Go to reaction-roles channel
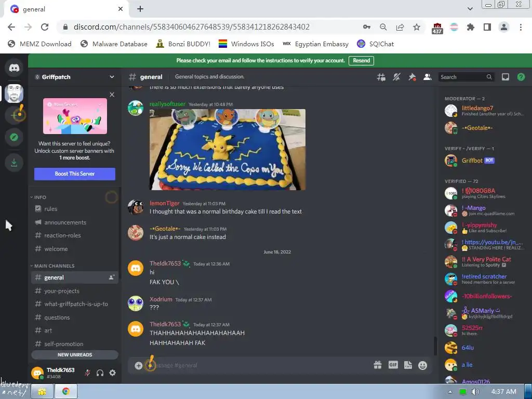 click(x=75, y=235)
